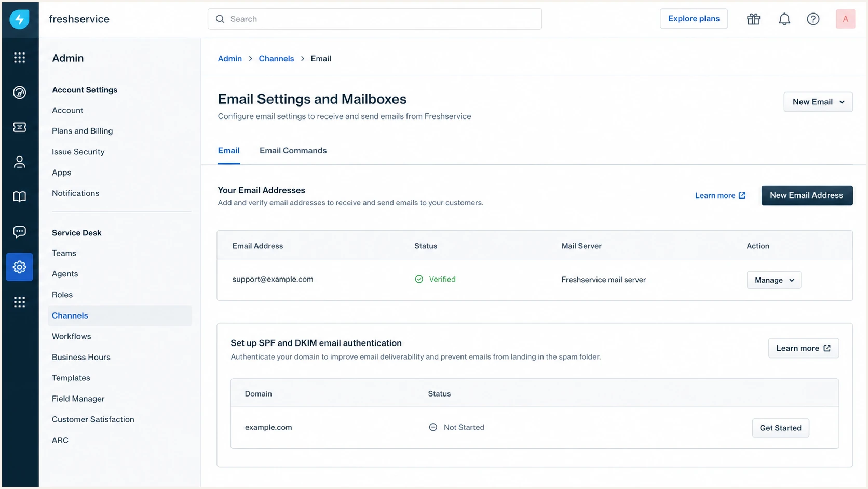Open the chat bubble icon in sidebar
Screen dimensions: 868x489
[x=19, y=232]
